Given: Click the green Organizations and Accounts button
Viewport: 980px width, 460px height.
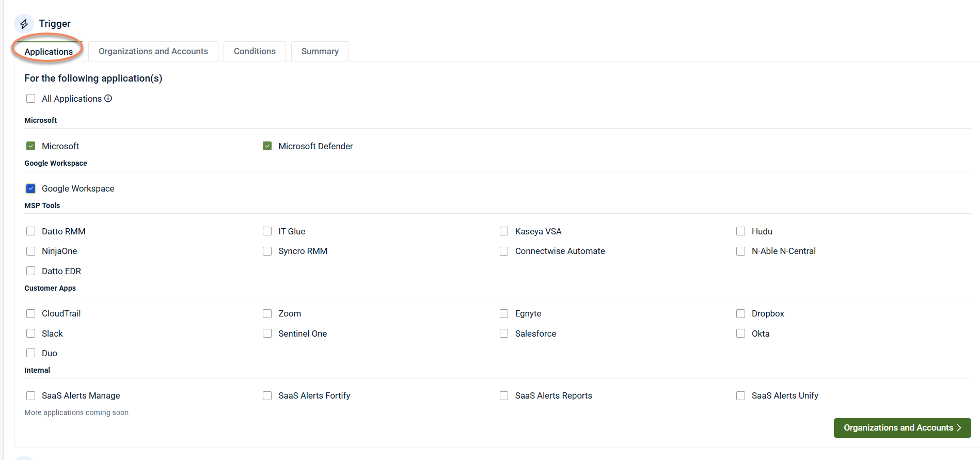Looking at the screenshot, I should click(x=902, y=428).
